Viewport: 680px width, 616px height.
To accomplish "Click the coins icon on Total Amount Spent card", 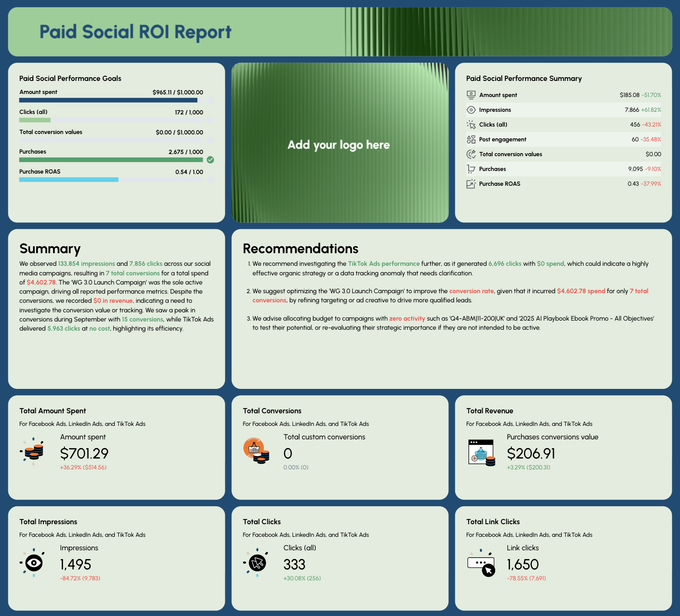I will point(33,452).
